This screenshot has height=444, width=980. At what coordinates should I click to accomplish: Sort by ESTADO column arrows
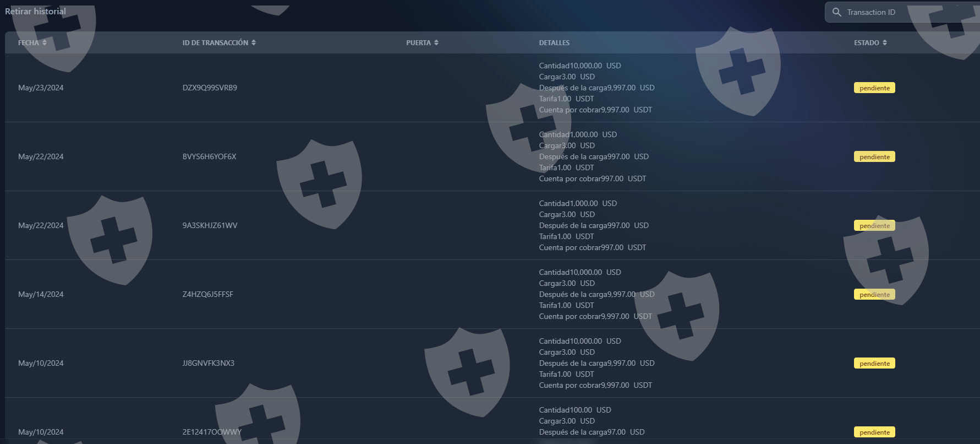coord(885,42)
